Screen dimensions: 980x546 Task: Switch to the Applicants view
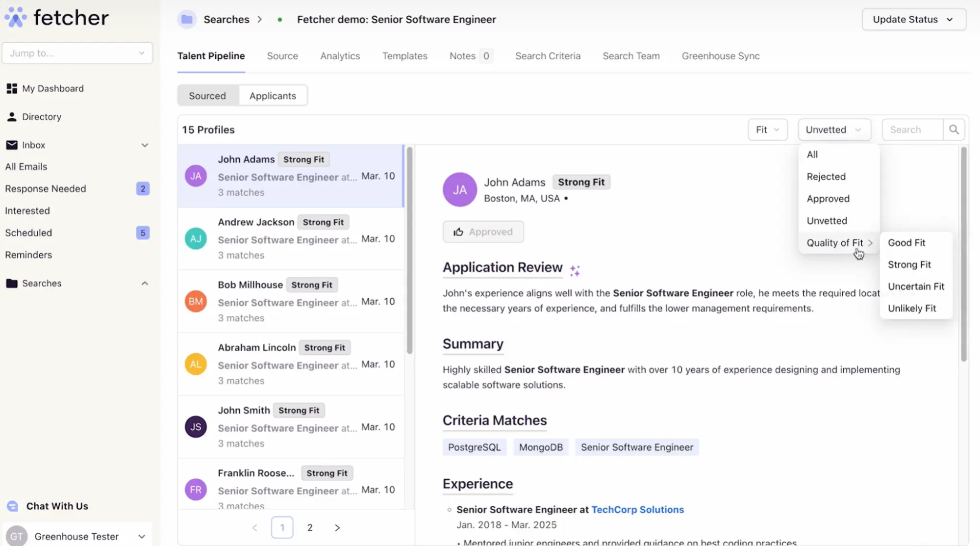(273, 95)
